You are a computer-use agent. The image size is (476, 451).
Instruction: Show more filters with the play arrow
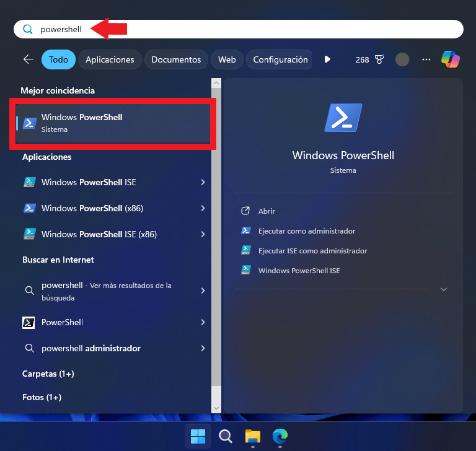click(327, 59)
